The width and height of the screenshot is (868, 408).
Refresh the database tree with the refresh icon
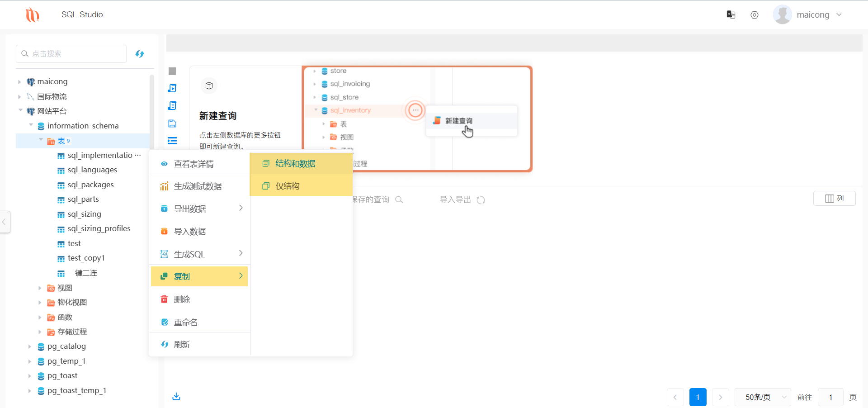tap(140, 54)
